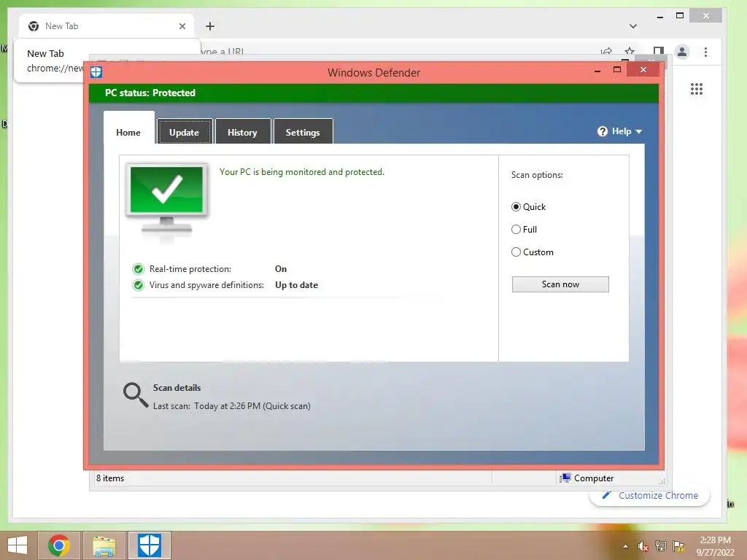
Task: Click the '8 items' status bar text
Action: click(110, 478)
